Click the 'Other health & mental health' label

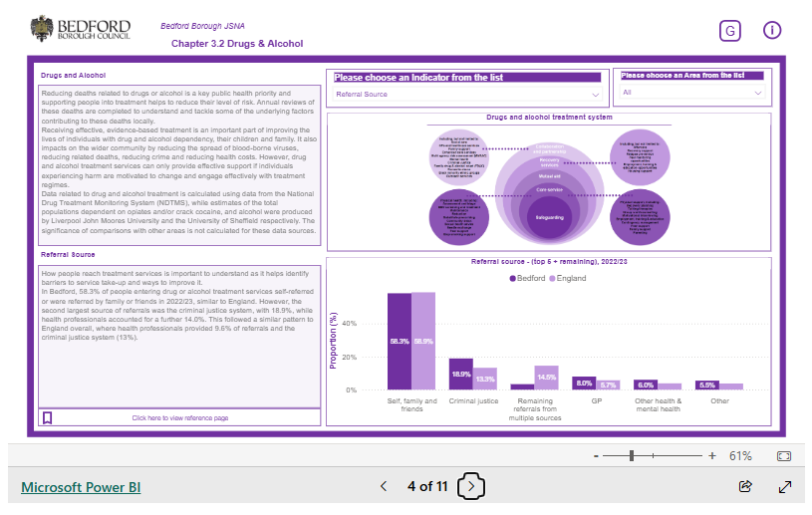659,404
